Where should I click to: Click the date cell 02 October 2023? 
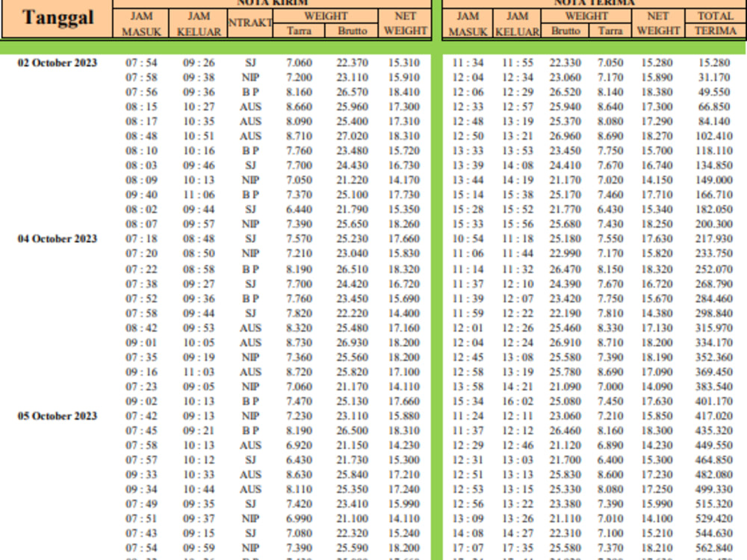[x=58, y=63]
